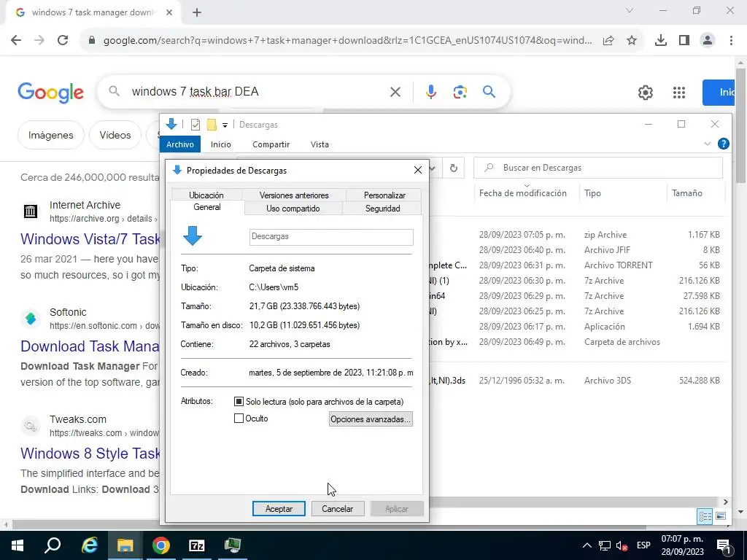Open Windows 8 Style Task link
The image size is (747, 560).
point(90,454)
